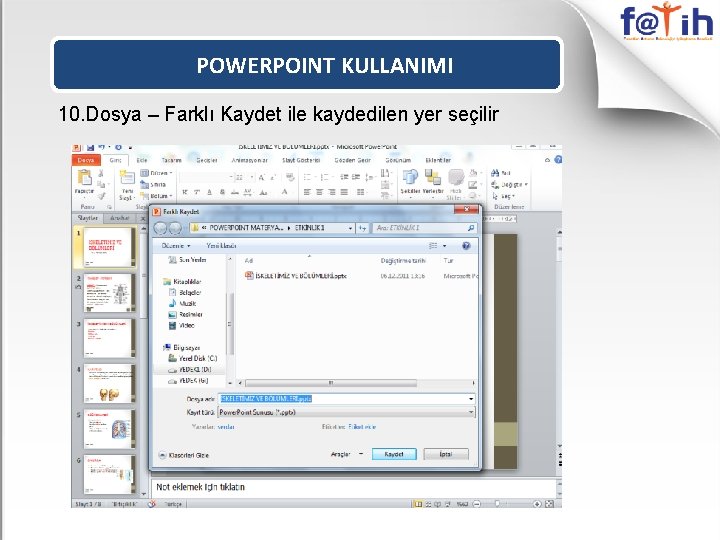The image size is (720, 540).
Task: Expand the address bar path dropdown arrow
Action: pyautogui.click(x=350, y=228)
